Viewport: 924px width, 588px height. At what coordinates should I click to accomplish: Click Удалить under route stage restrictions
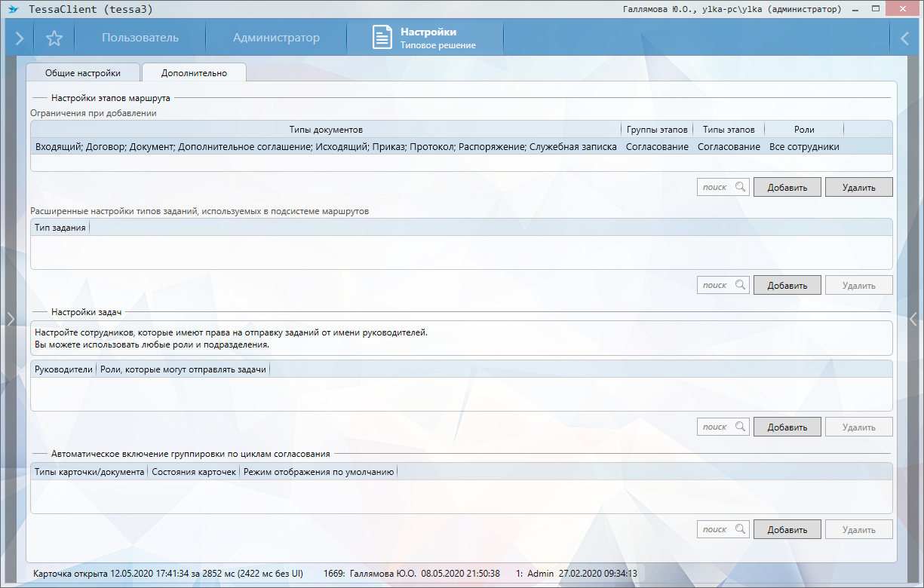[x=858, y=187]
